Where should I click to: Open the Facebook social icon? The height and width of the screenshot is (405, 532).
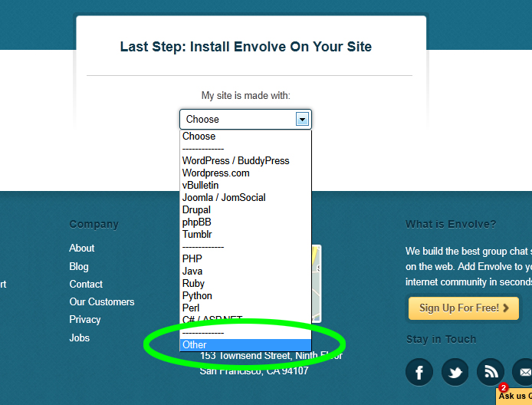point(419,372)
